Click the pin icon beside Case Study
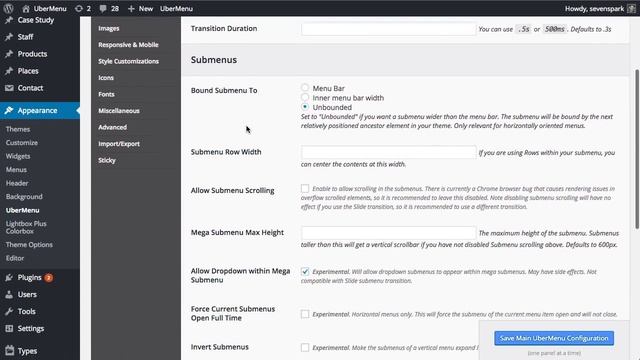This screenshot has height=360, width=640. (9, 20)
